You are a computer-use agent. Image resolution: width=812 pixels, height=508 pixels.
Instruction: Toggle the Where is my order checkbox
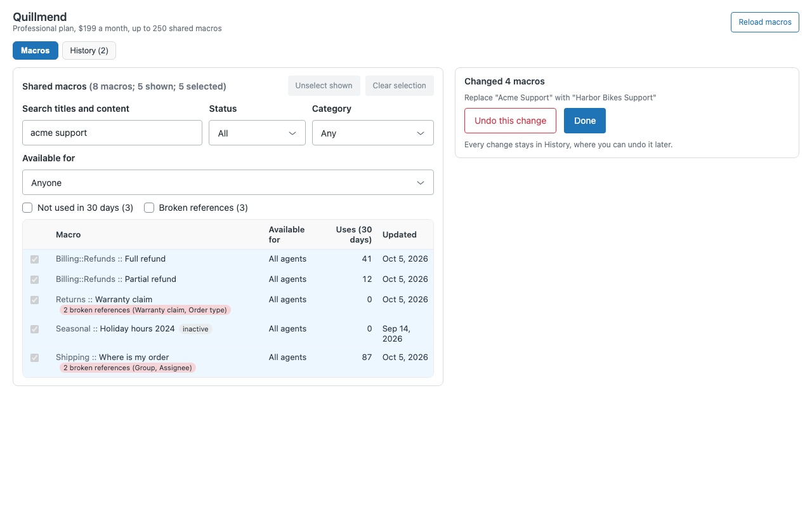click(34, 358)
